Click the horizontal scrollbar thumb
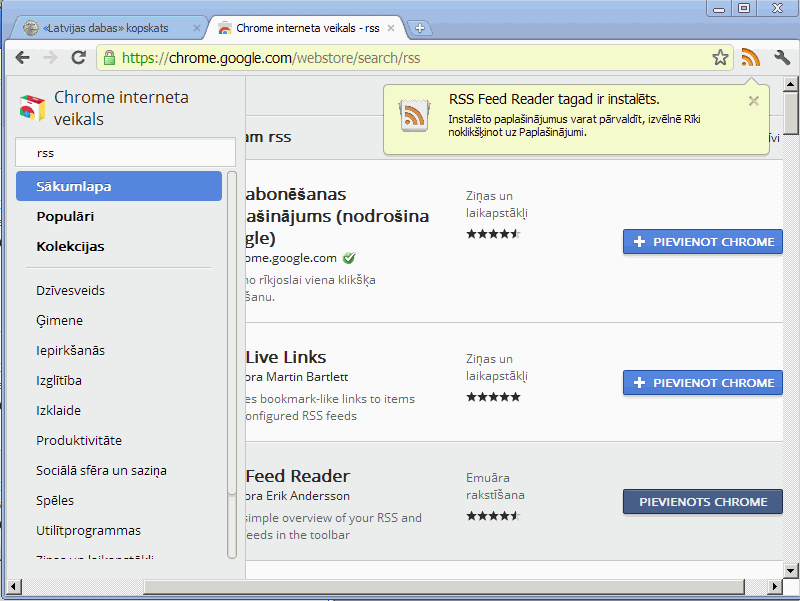Viewport: 800px width, 601px height. click(x=444, y=586)
